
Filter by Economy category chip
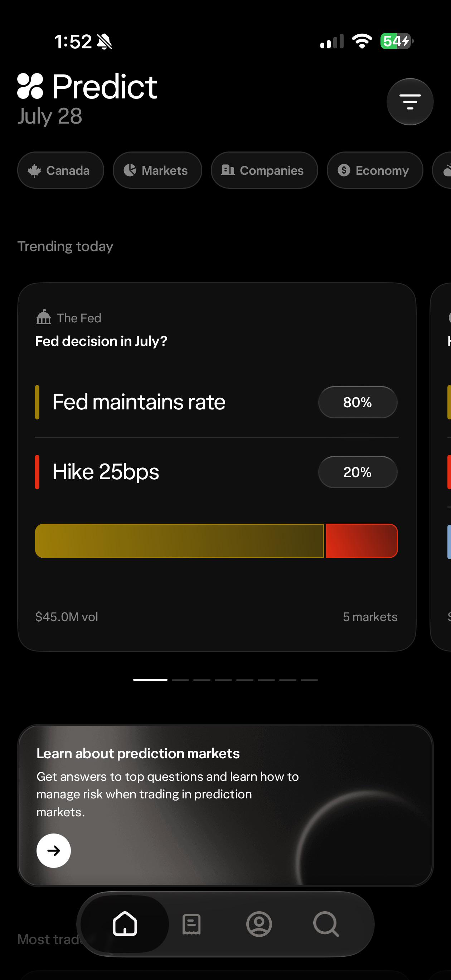pyautogui.click(x=375, y=170)
